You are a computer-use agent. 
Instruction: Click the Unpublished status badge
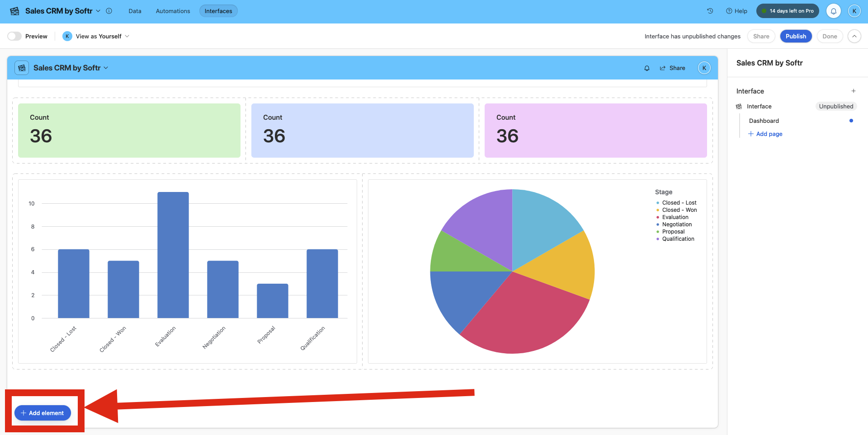coord(836,106)
